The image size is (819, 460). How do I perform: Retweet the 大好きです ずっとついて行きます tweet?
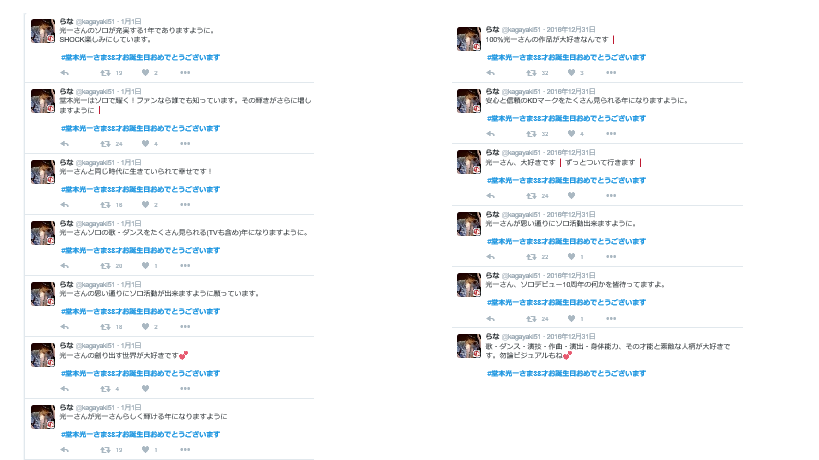(531, 196)
